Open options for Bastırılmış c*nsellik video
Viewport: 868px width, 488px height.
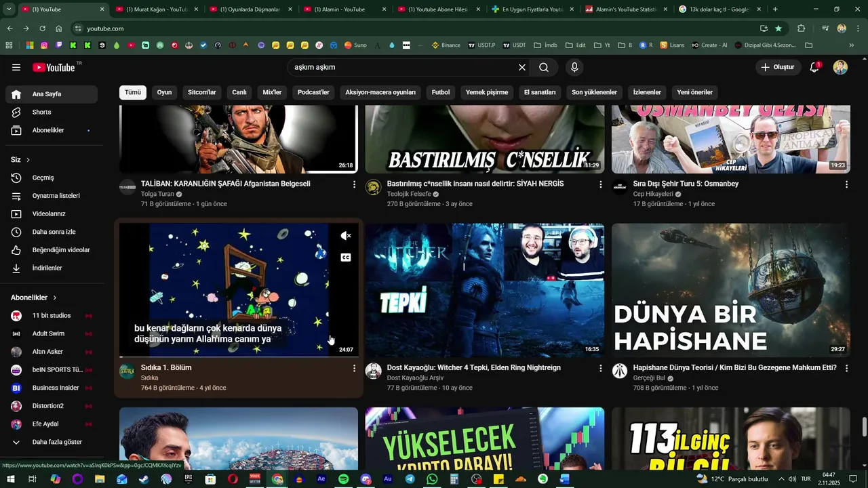point(600,184)
